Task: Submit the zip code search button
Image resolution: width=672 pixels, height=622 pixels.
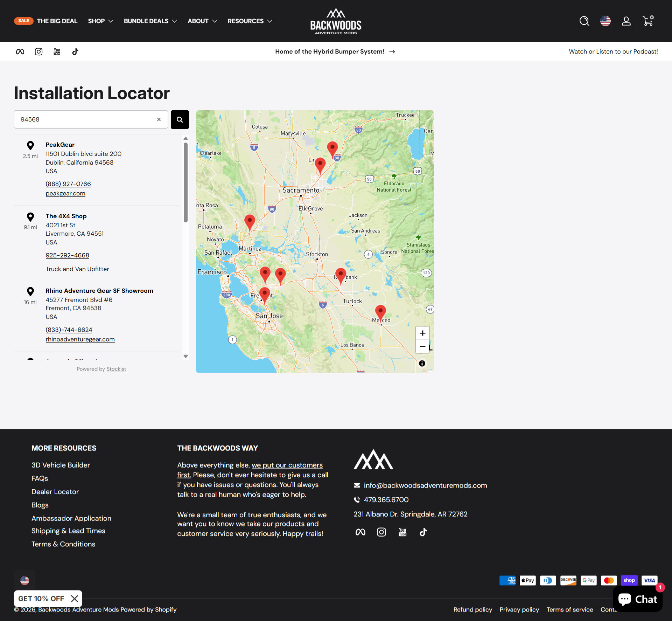Action: [180, 119]
